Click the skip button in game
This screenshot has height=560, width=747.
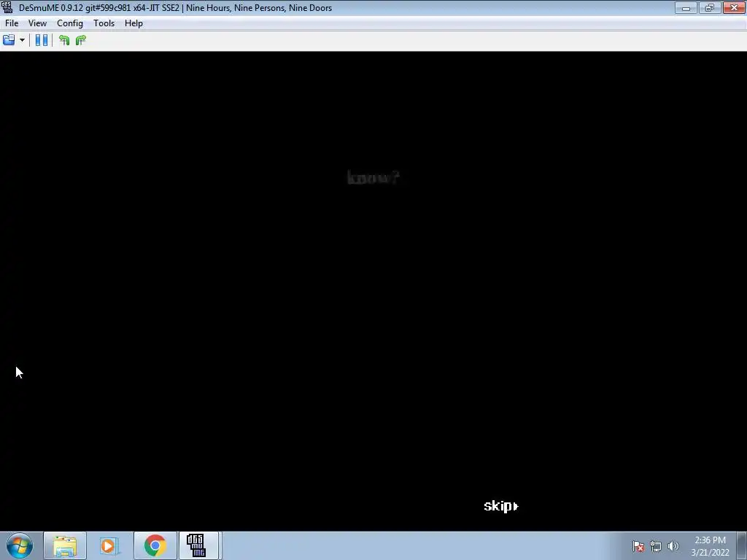pos(500,506)
